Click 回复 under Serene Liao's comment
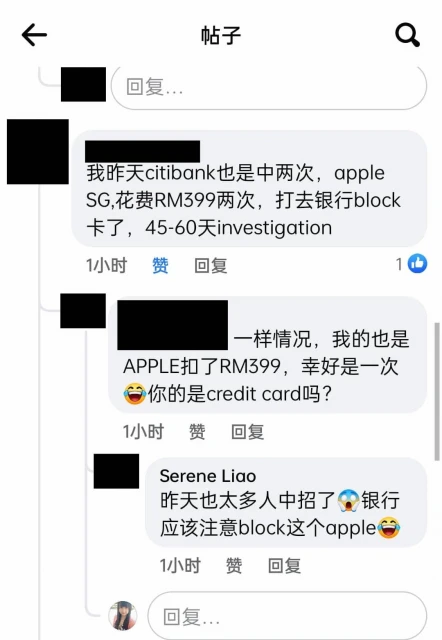The image size is (442, 640). (x=284, y=566)
